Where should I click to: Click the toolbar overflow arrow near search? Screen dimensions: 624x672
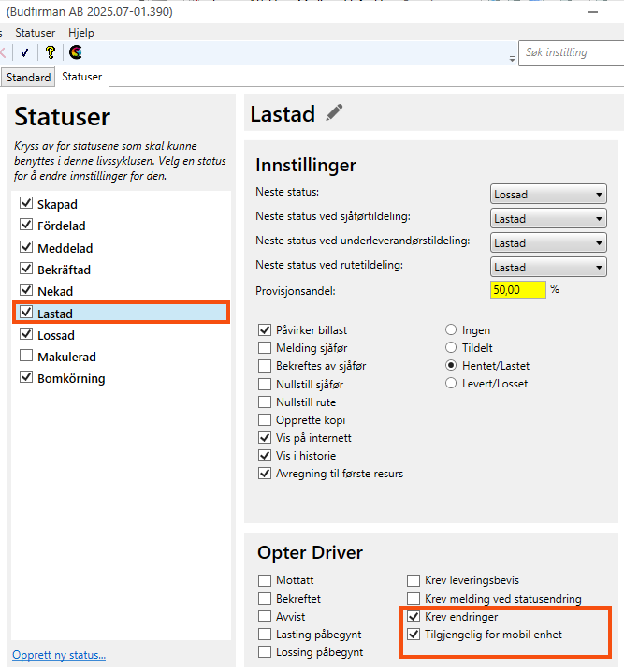[511, 58]
